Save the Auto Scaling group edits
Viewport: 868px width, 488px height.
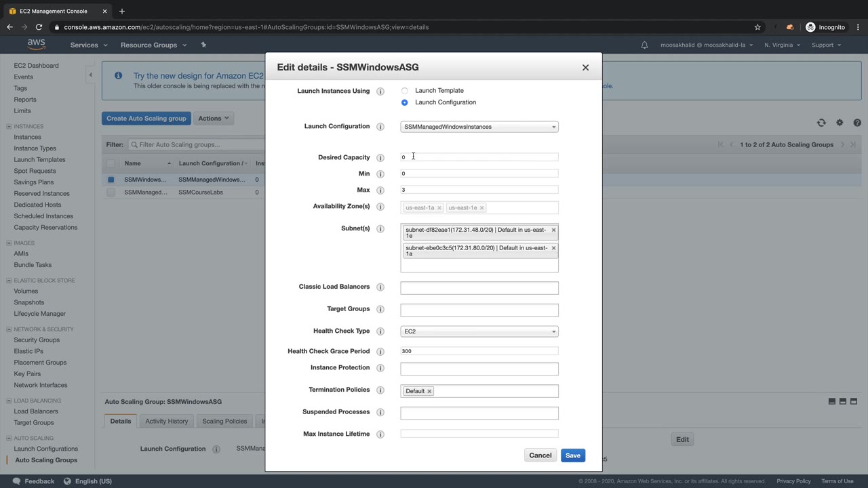click(573, 455)
